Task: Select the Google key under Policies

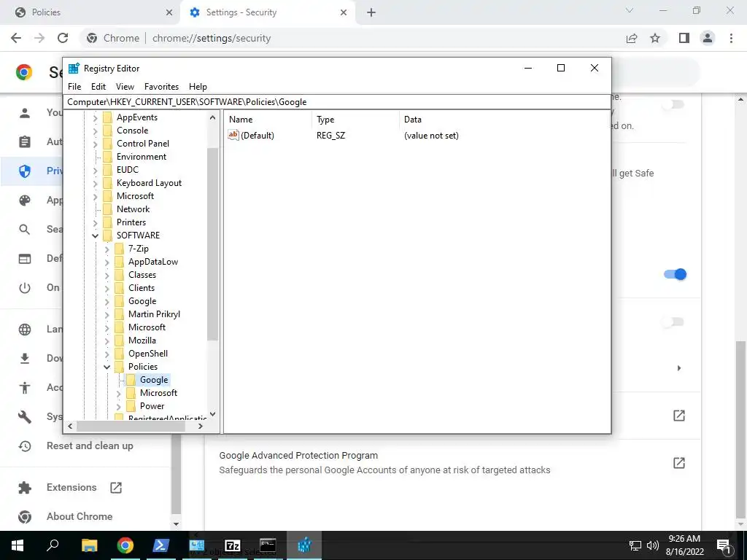Action: coord(154,379)
